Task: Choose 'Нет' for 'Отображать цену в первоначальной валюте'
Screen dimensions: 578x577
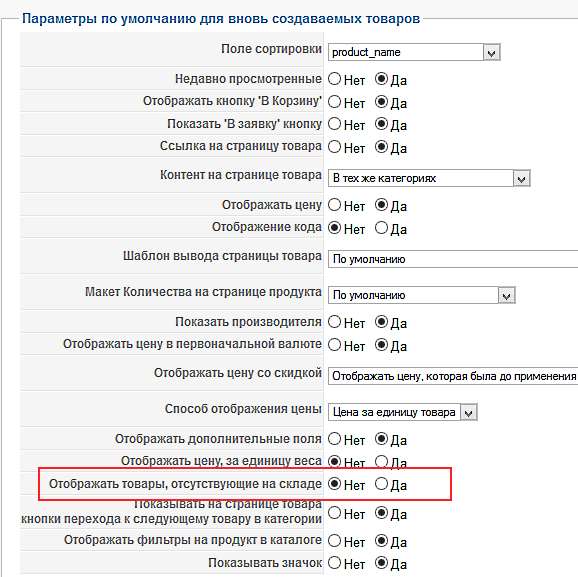Action: 334,345
